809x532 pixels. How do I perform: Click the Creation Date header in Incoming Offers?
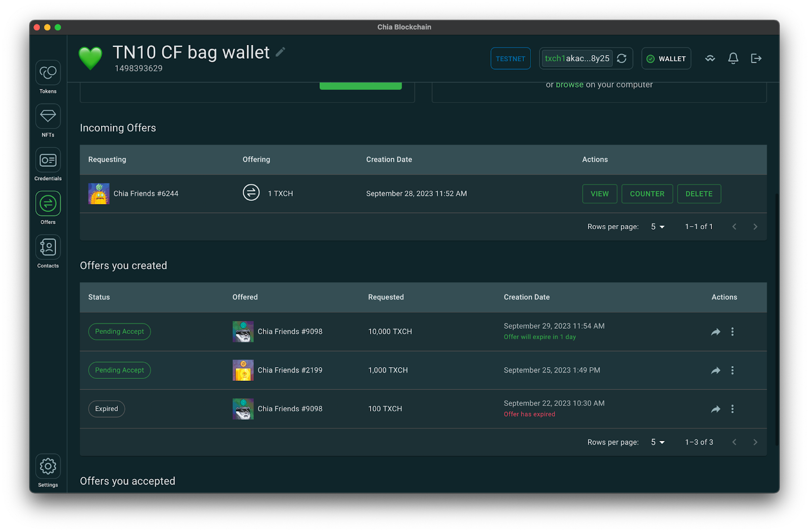point(389,159)
